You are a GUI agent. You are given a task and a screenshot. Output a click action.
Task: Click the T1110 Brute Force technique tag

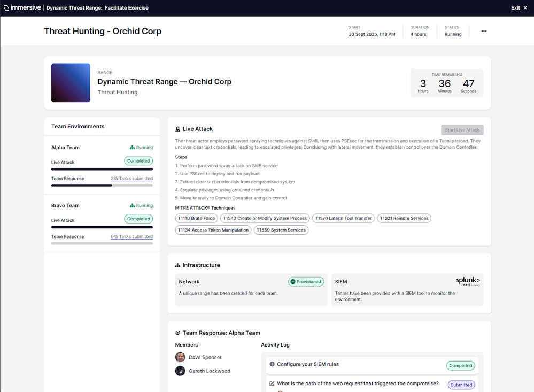(196, 218)
